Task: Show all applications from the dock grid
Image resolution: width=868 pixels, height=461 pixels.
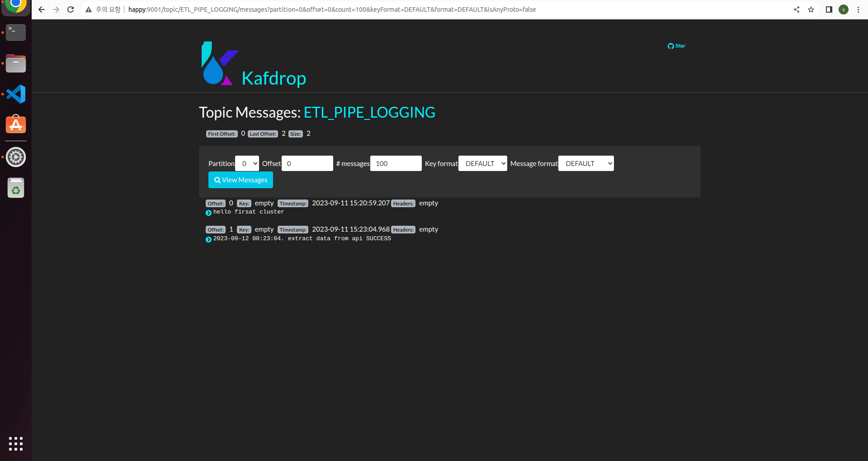Action: pyautogui.click(x=15, y=444)
